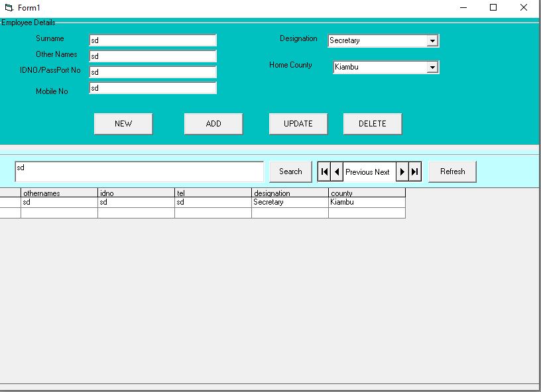The image size is (541, 392).
Task: Expand the Home County dropdown
Action: tap(434, 67)
